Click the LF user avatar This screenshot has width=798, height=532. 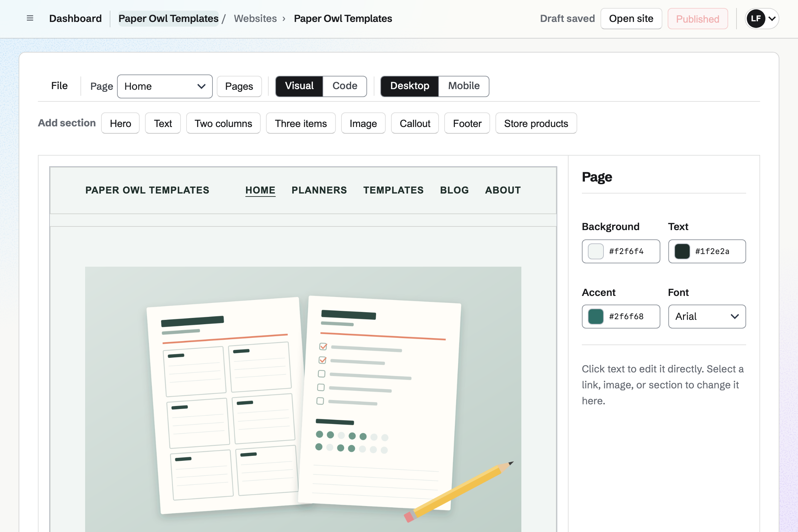point(755,18)
